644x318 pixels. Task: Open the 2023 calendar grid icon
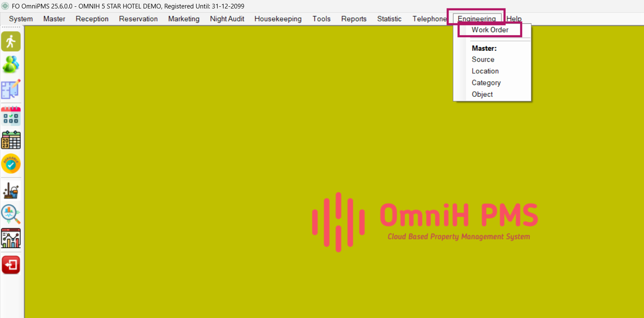coord(11,140)
